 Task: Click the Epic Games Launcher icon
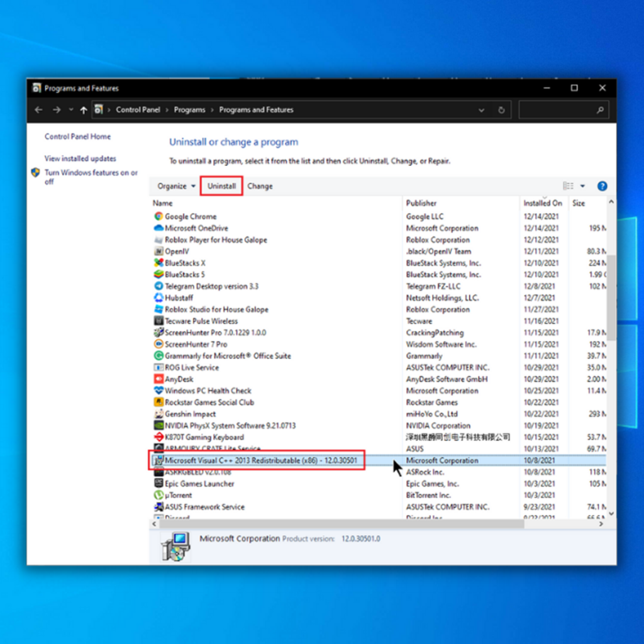tap(158, 484)
